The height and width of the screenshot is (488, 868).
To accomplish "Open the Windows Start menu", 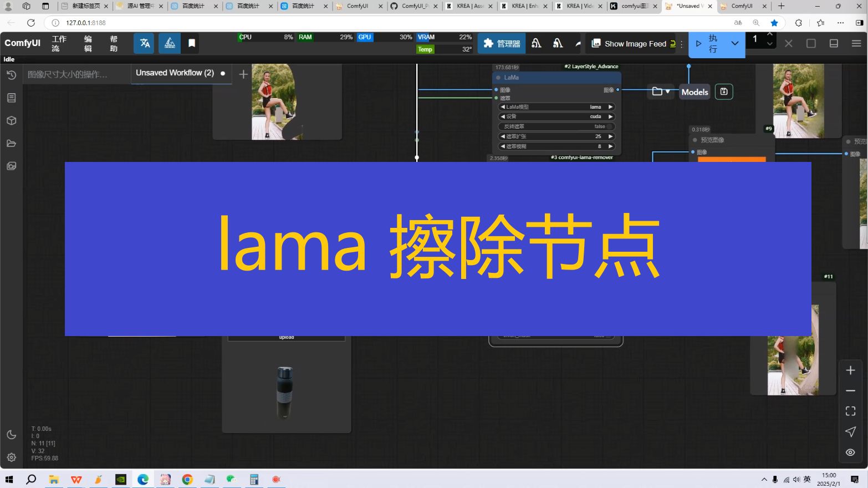I will pyautogui.click(x=9, y=479).
